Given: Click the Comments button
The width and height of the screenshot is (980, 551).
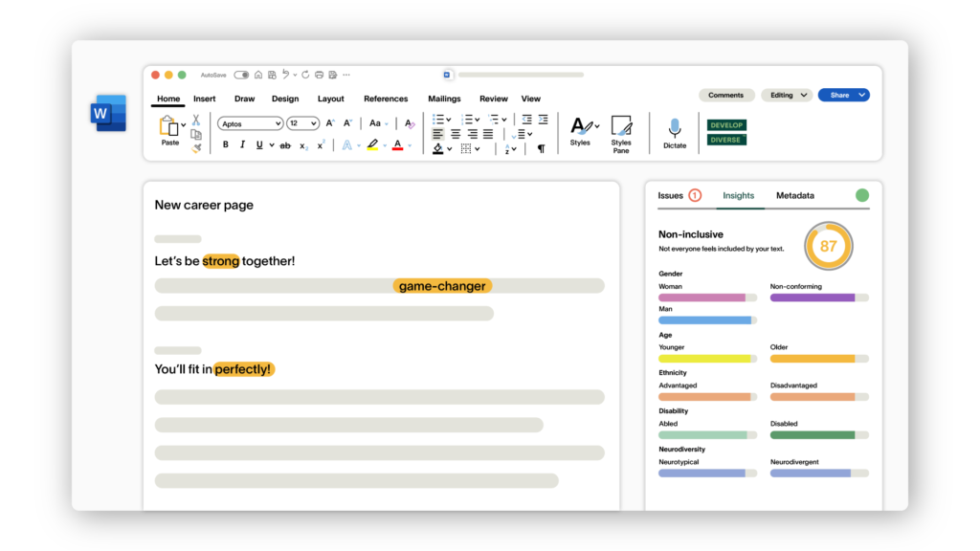Looking at the screenshot, I should [725, 95].
